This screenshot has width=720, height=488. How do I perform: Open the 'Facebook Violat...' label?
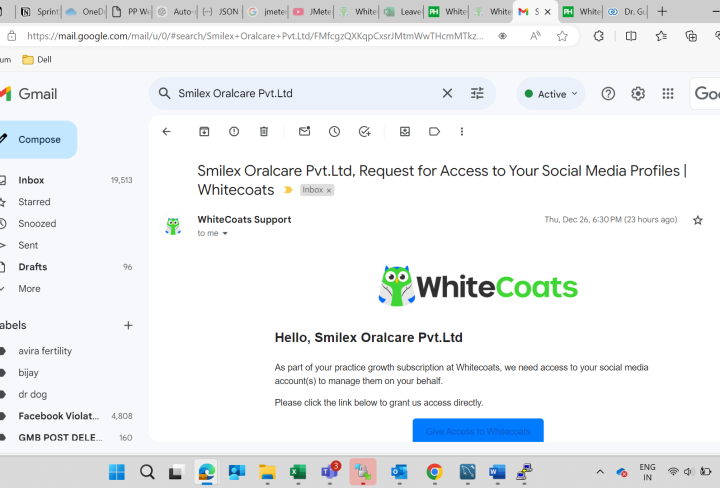point(59,416)
